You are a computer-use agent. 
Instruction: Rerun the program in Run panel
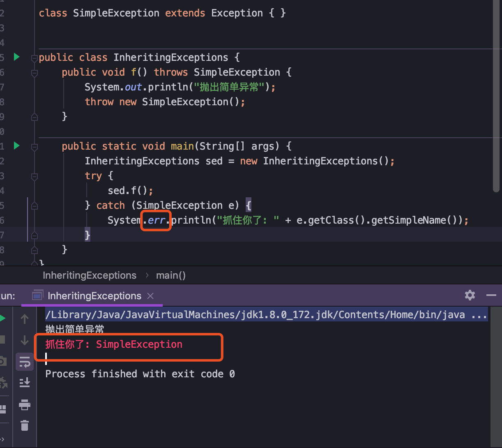(x=2, y=319)
